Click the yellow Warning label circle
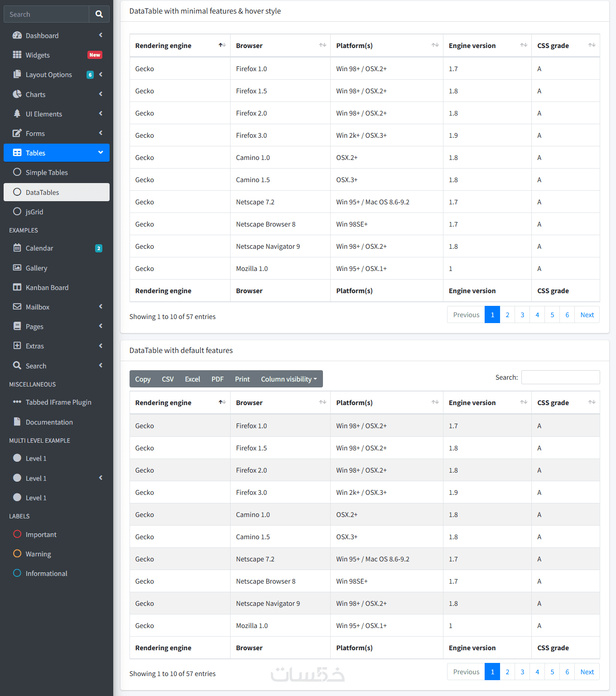 (x=17, y=554)
